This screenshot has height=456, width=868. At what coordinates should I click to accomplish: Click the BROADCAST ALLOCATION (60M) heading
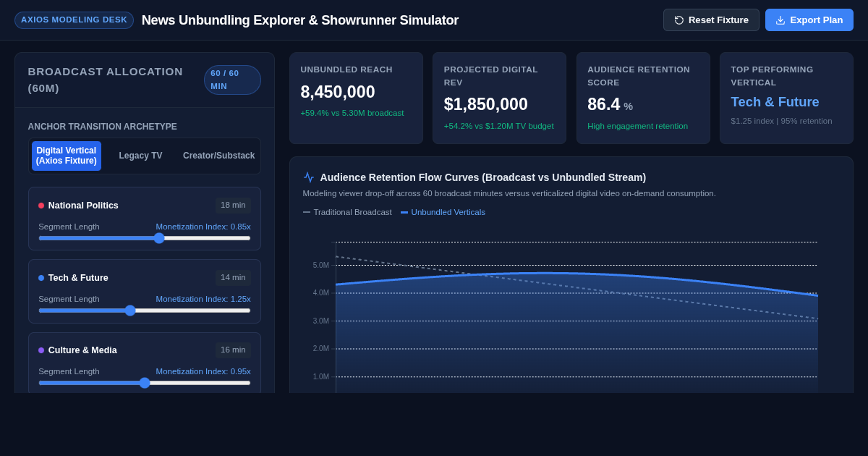point(106,80)
